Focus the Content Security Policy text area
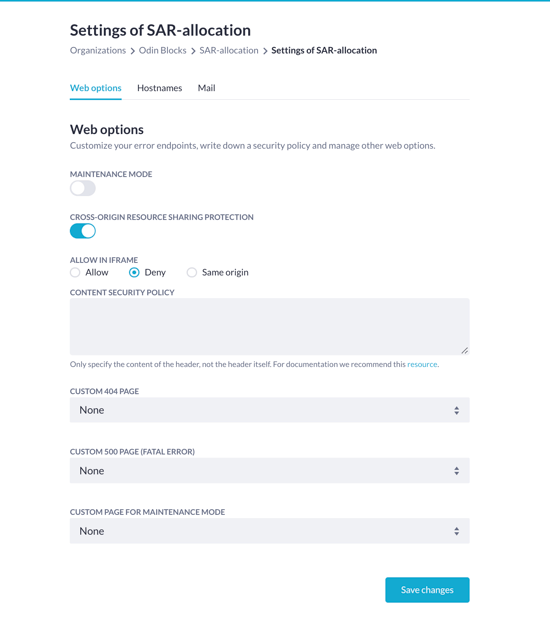 269,327
